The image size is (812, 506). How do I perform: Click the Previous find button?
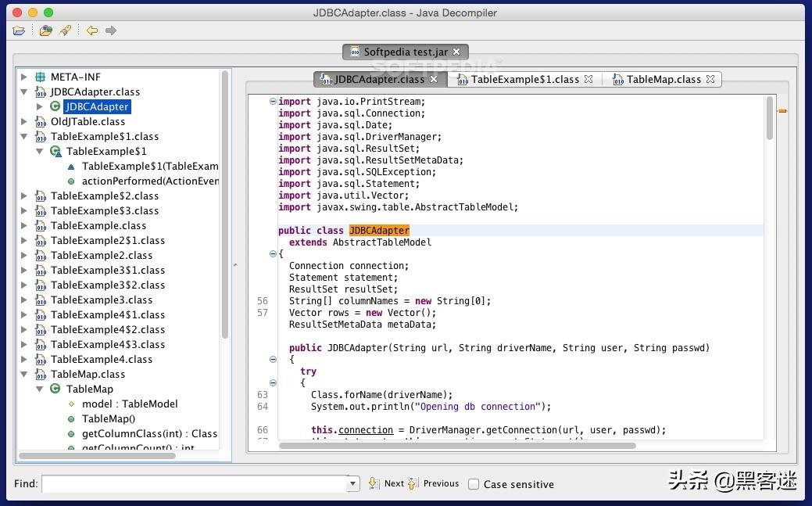pyautogui.click(x=435, y=483)
